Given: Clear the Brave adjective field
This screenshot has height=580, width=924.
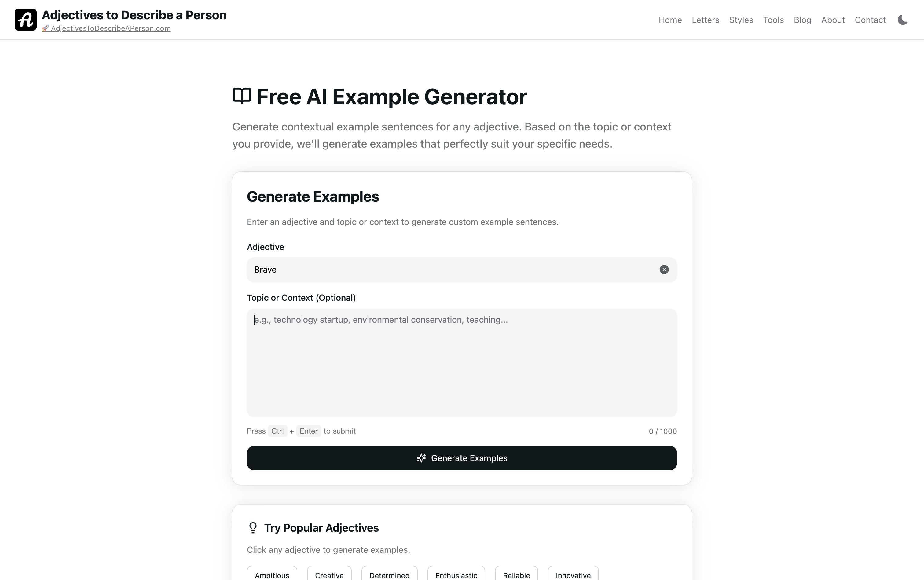Looking at the screenshot, I should (x=664, y=270).
